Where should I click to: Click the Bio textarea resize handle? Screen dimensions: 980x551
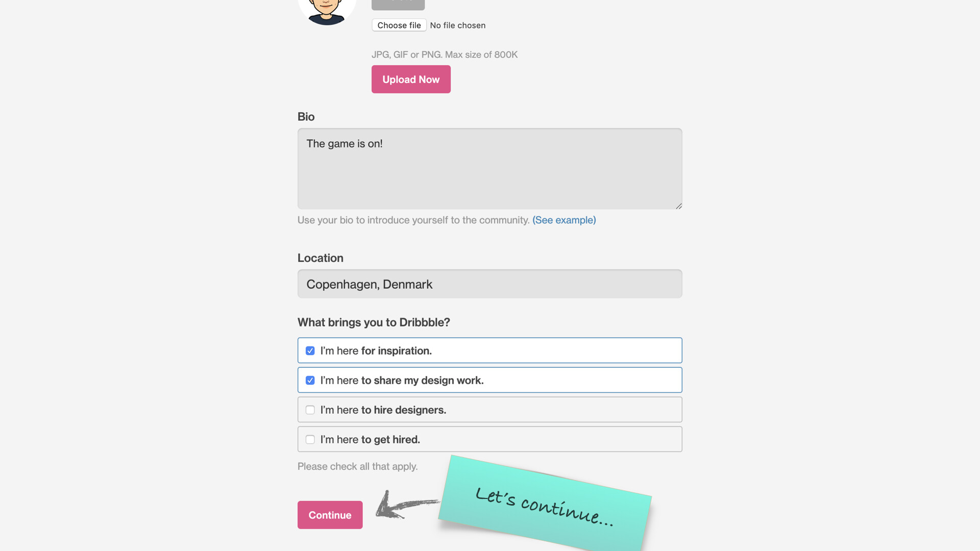tap(678, 206)
